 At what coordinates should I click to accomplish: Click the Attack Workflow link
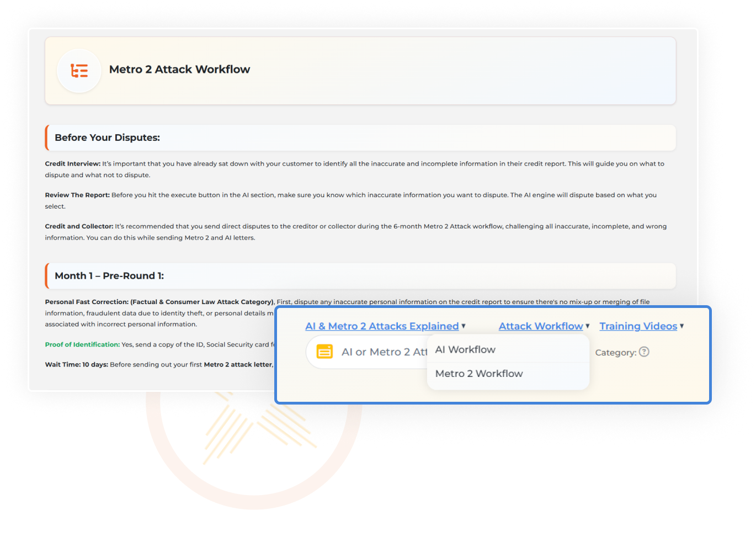pyautogui.click(x=540, y=326)
